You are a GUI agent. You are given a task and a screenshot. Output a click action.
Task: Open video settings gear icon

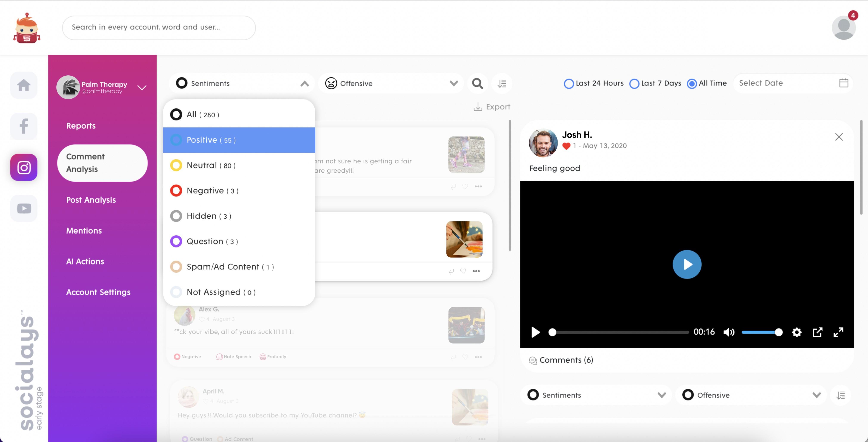point(797,332)
